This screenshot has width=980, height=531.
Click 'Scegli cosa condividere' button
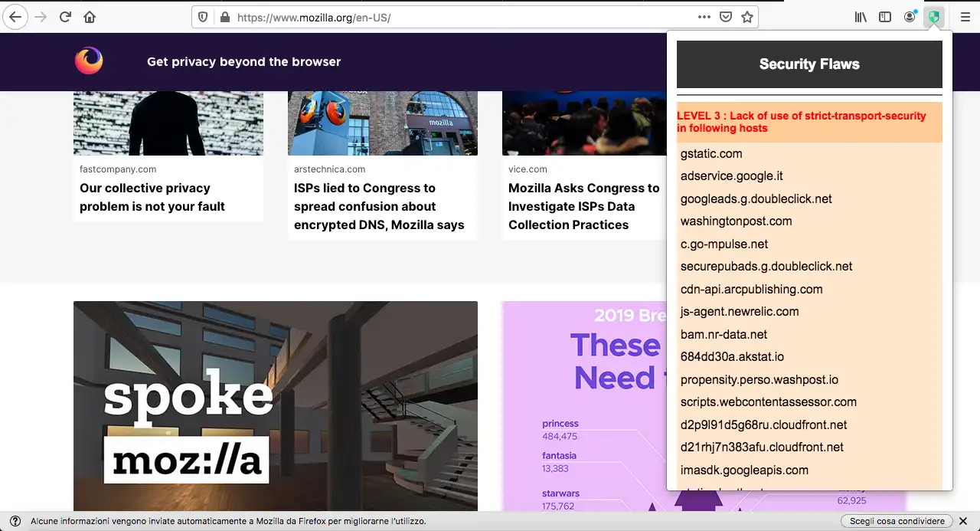point(897,521)
